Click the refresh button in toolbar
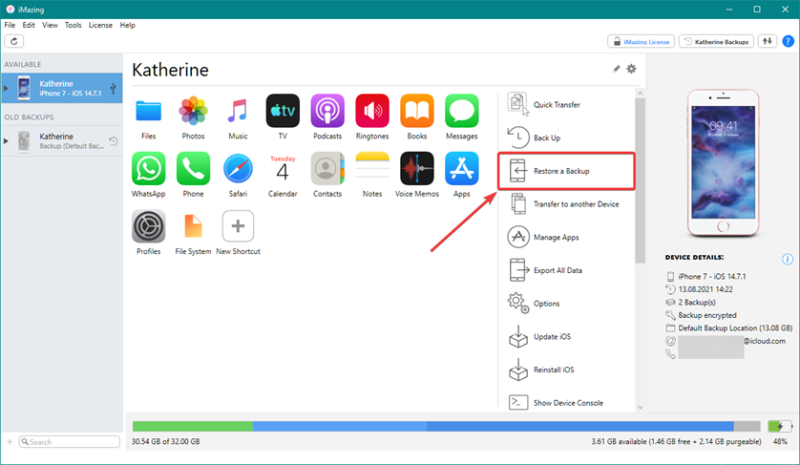 coord(14,41)
